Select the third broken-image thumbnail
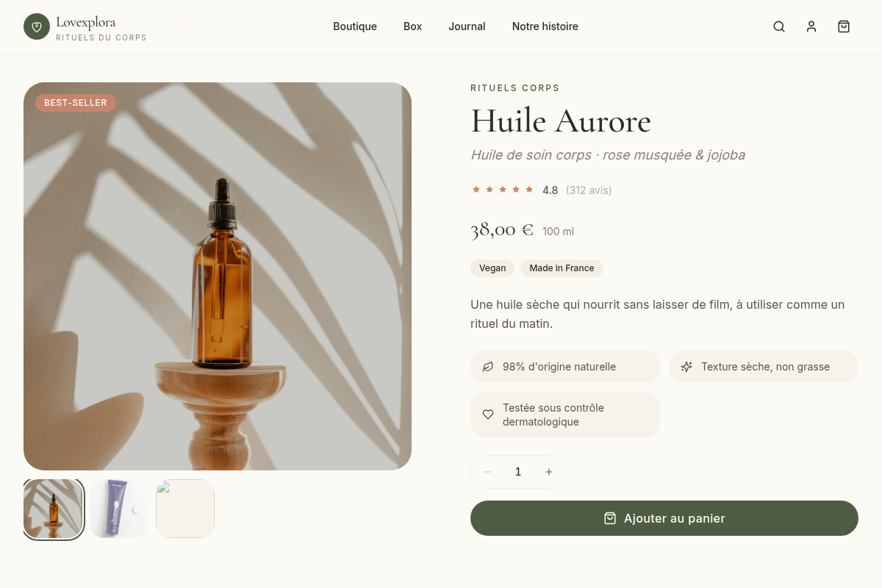This screenshot has width=882, height=588. tap(185, 509)
